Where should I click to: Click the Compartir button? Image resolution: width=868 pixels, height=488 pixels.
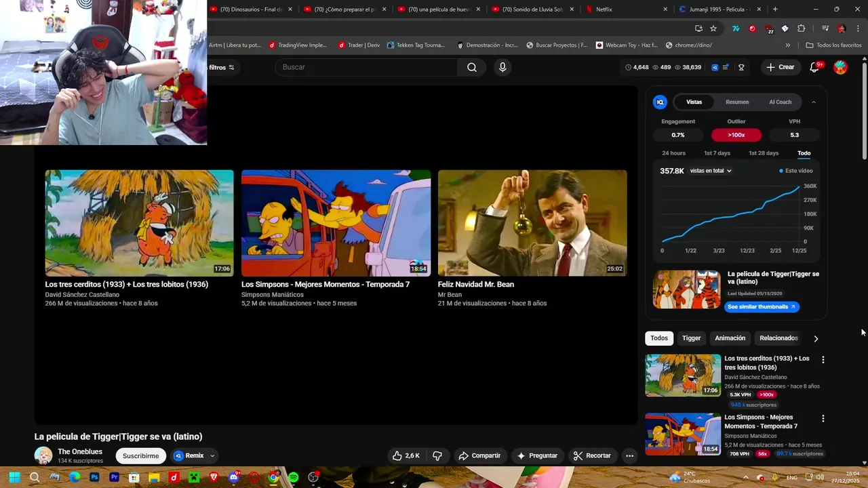tap(479, 455)
